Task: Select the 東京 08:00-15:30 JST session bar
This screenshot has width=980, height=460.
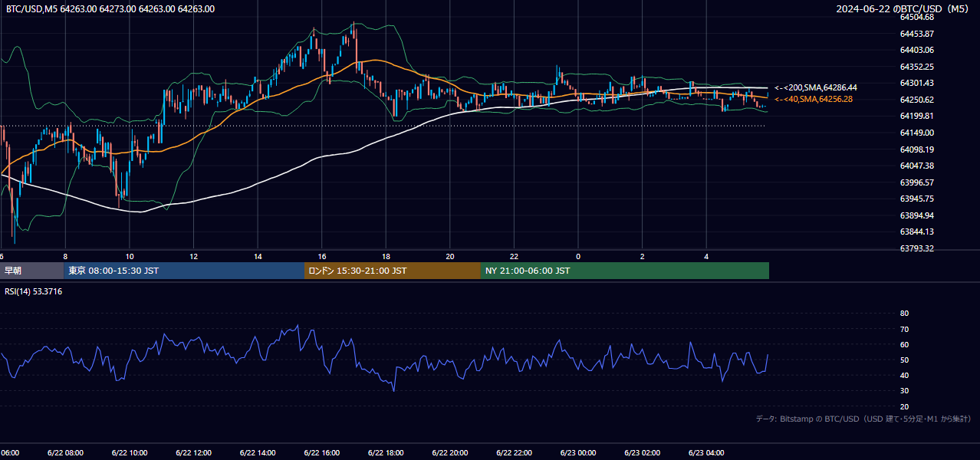Action: 184,271
